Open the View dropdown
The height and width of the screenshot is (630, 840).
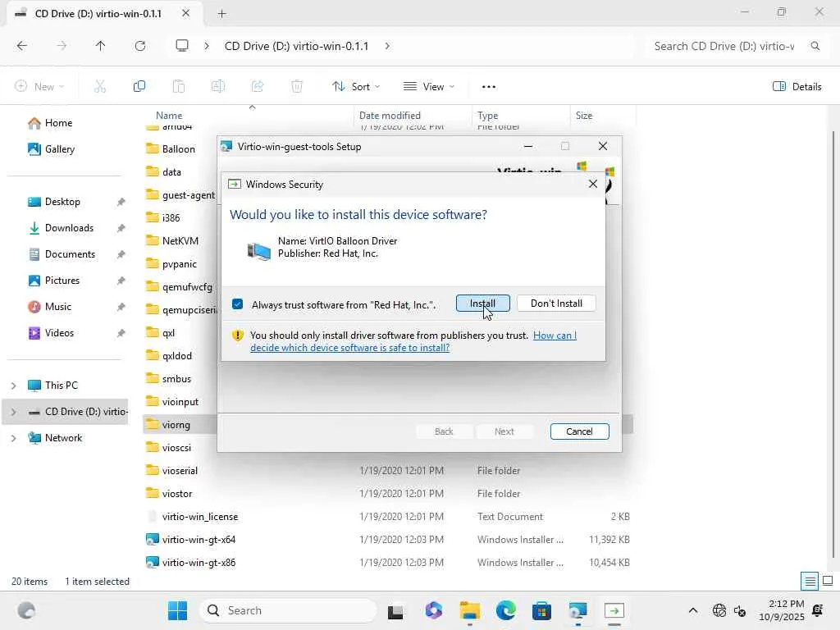[x=428, y=86]
